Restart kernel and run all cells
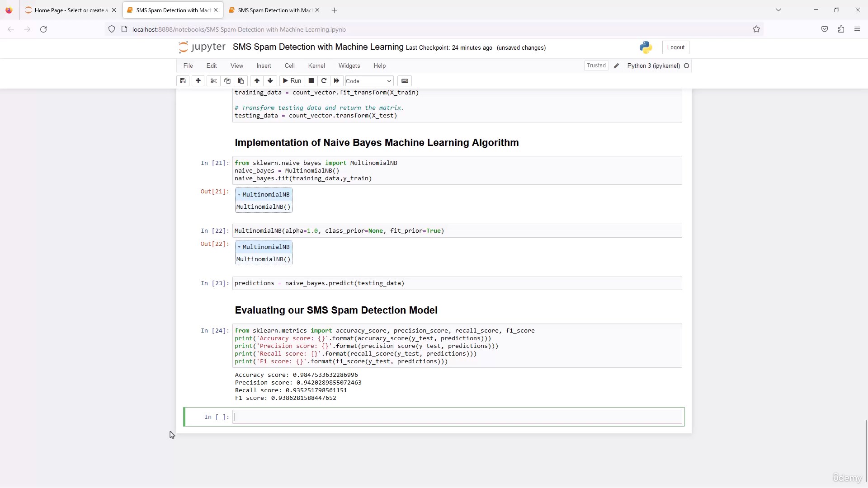Viewport: 868px width, 488px height. 336,81
